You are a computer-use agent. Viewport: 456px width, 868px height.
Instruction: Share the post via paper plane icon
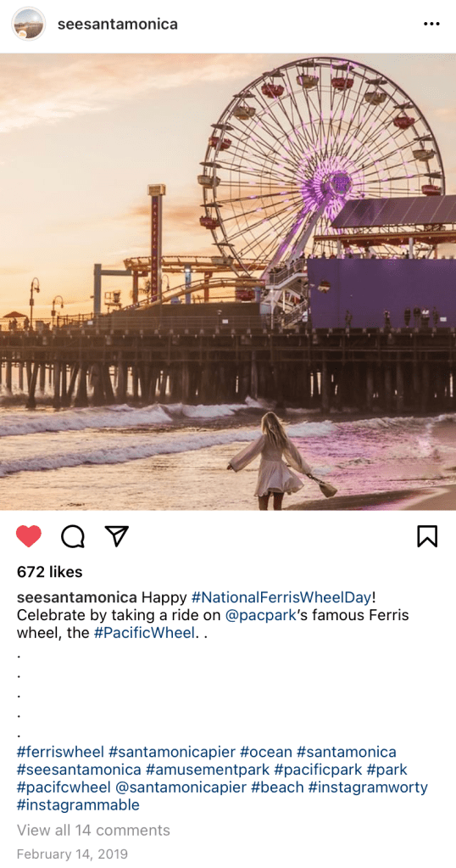pyautogui.click(x=117, y=536)
